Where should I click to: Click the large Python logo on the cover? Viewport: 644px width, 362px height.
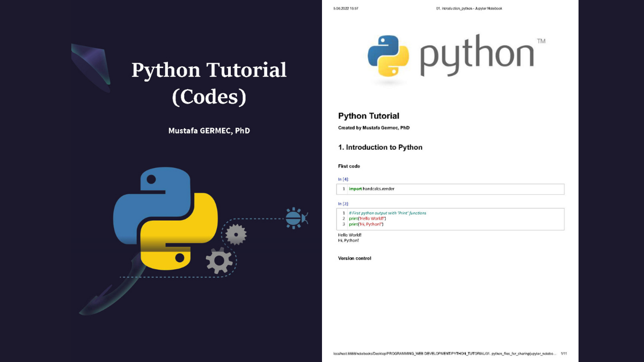(x=165, y=219)
